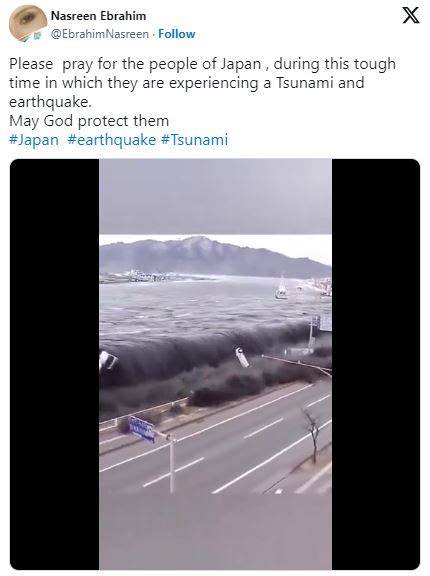Play the embedded tsunami wave video
Image resolution: width=430 pixels, height=576 pixels.
(x=215, y=364)
